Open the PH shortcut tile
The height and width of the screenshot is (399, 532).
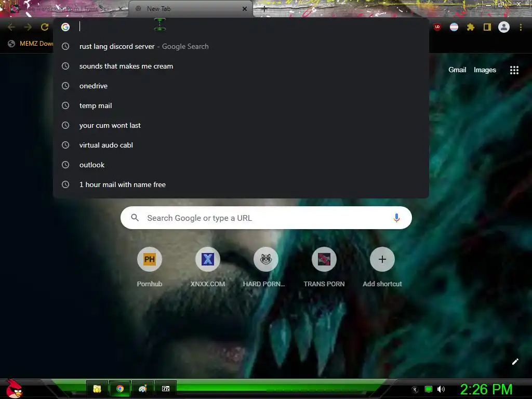[x=149, y=268]
